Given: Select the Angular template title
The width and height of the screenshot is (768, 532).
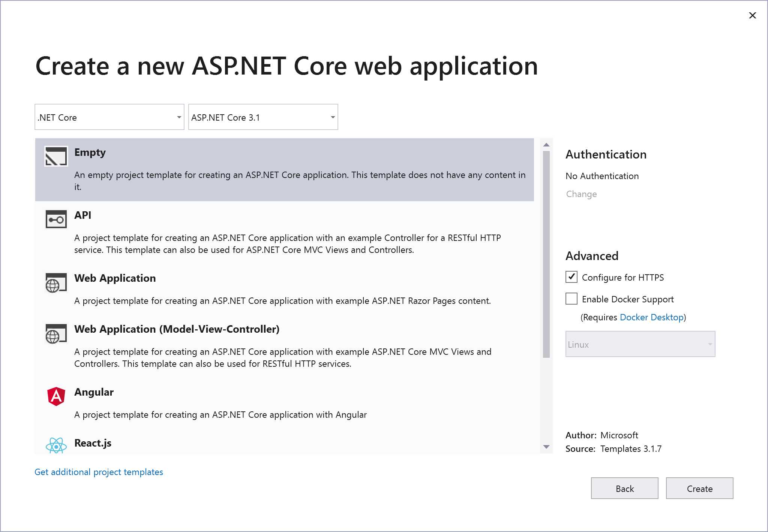Looking at the screenshot, I should (94, 392).
